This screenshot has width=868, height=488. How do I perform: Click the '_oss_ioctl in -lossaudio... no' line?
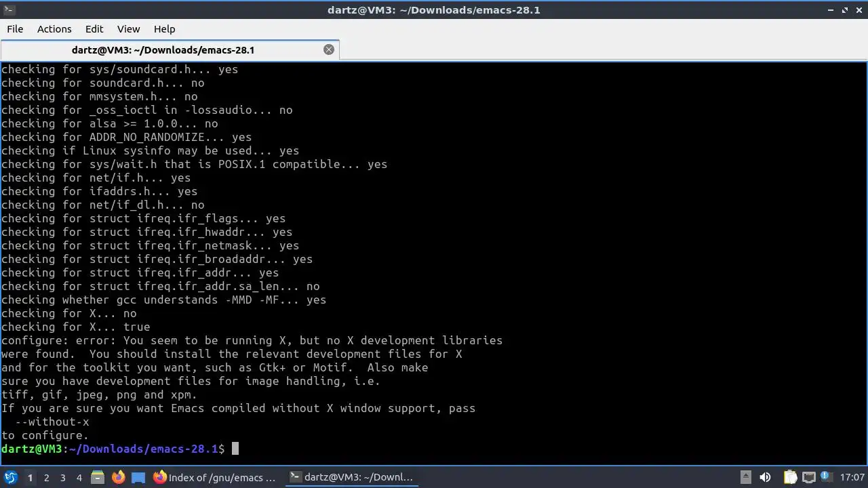[146, 110]
